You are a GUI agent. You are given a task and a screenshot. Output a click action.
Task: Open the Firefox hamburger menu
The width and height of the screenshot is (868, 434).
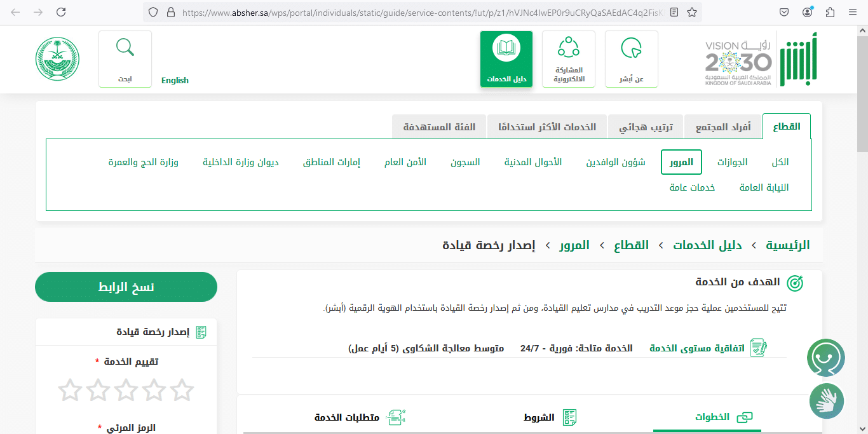tap(853, 12)
